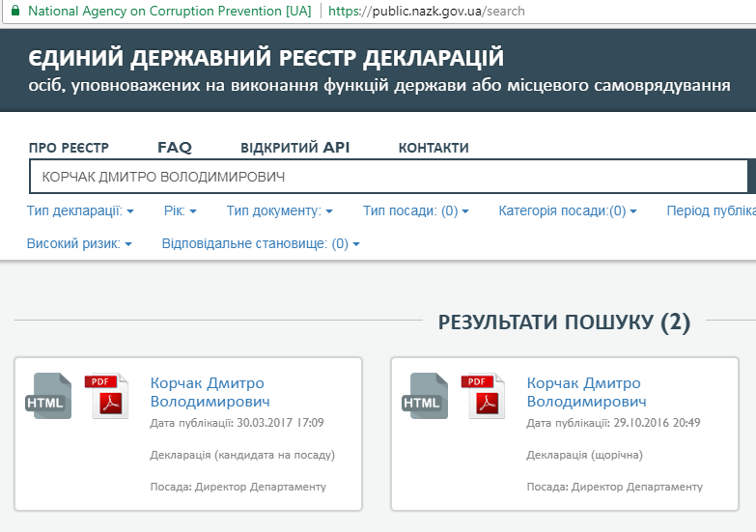
Task: Go to the FAQ page
Action: coord(175,148)
